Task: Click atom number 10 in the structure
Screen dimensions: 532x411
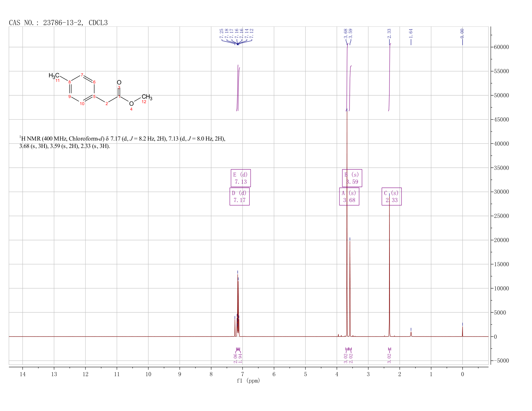Action: (x=82, y=103)
